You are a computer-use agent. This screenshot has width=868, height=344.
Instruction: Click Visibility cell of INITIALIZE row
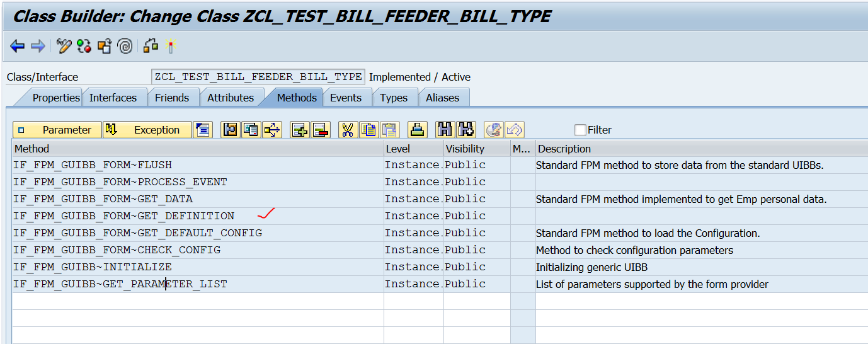477,267
